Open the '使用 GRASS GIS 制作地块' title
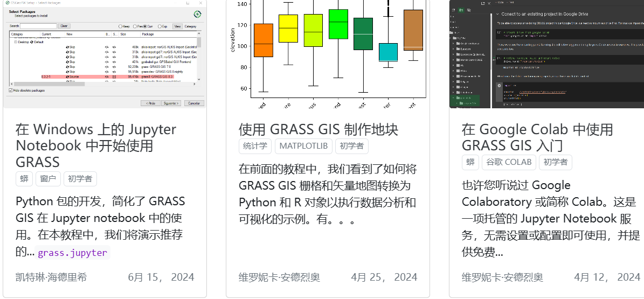Image resolution: width=644 pixels, height=299 pixels. click(318, 129)
